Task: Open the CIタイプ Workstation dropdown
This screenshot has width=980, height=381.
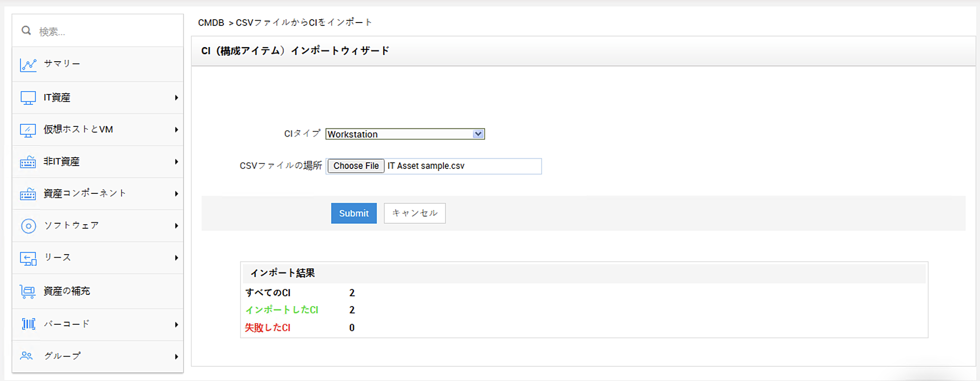Action: [x=405, y=134]
